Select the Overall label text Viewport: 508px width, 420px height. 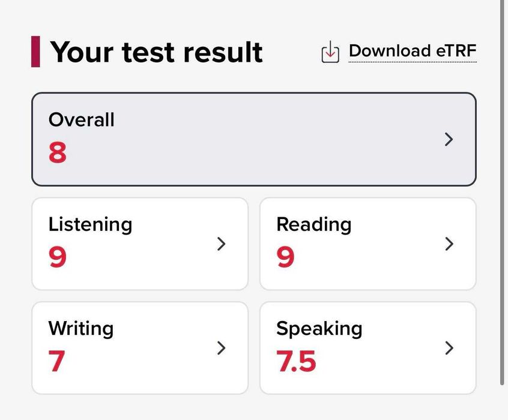tap(81, 119)
